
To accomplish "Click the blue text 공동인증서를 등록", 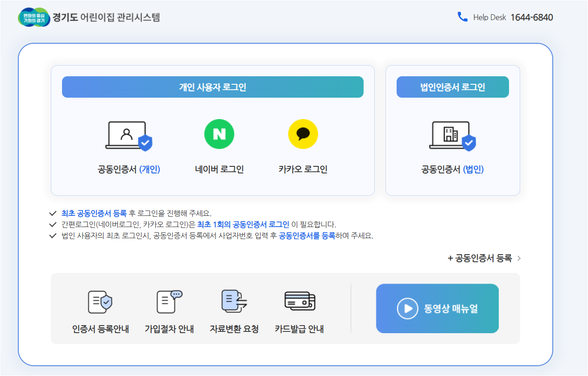I will point(307,236).
